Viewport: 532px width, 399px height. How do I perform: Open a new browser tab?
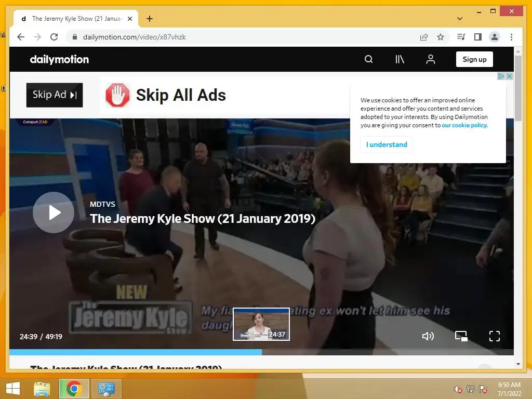point(150,19)
